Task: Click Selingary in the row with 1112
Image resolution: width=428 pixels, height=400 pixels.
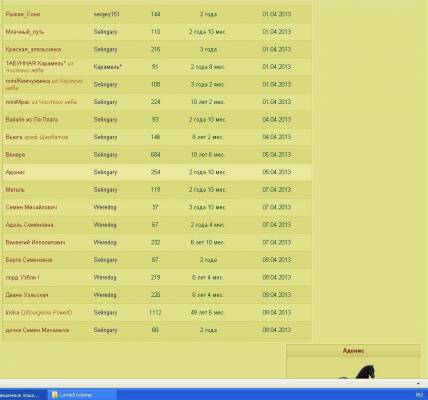Action: pos(105,313)
